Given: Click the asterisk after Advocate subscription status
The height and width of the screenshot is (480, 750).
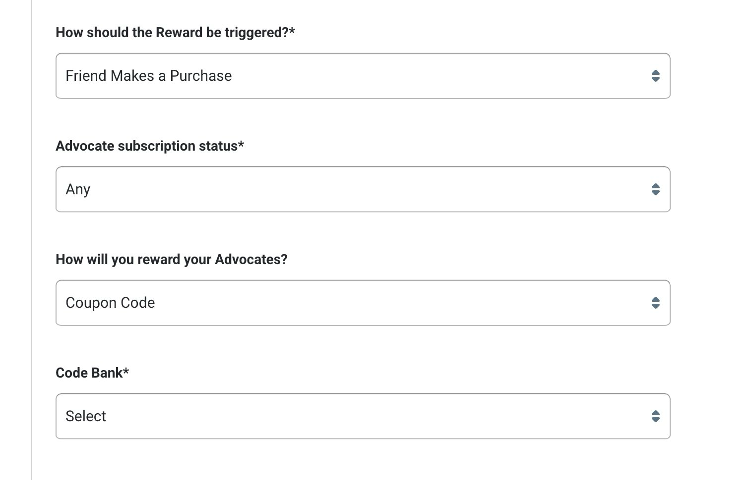Looking at the screenshot, I should point(241,145).
